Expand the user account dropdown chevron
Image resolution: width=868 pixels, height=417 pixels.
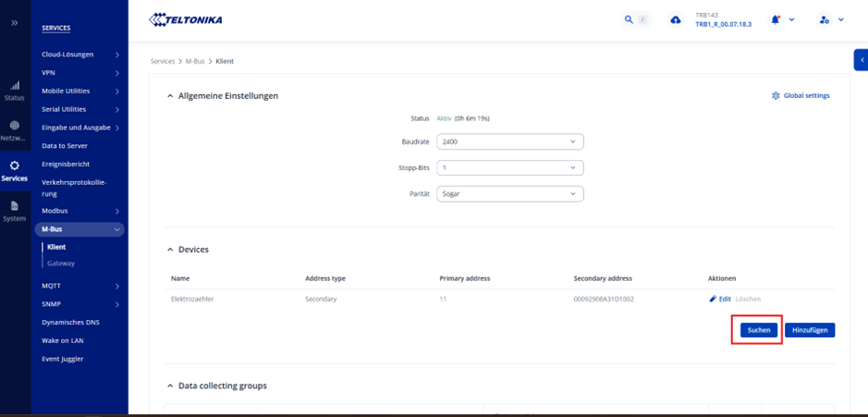click(x=841, y=20)
